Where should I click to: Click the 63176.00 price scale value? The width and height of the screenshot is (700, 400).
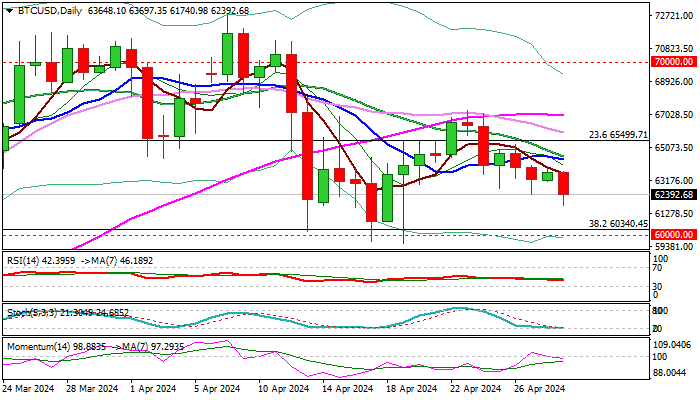point(674,180)
